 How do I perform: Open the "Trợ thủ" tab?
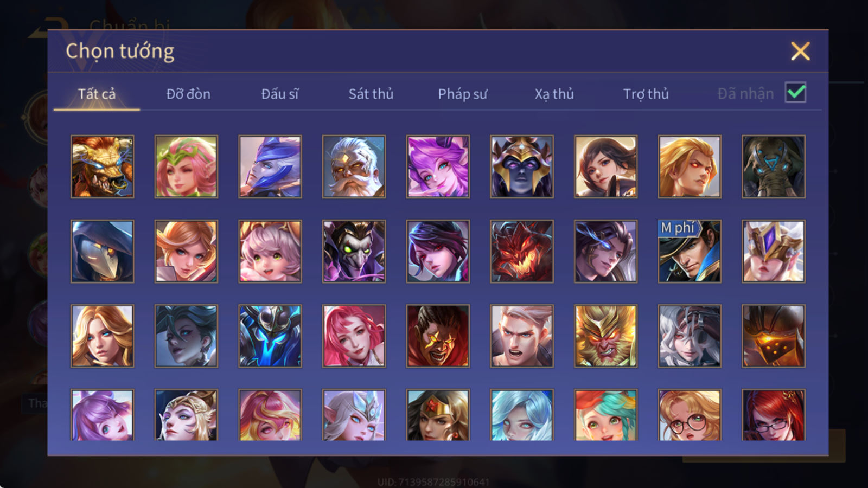[x=646, y=94]
